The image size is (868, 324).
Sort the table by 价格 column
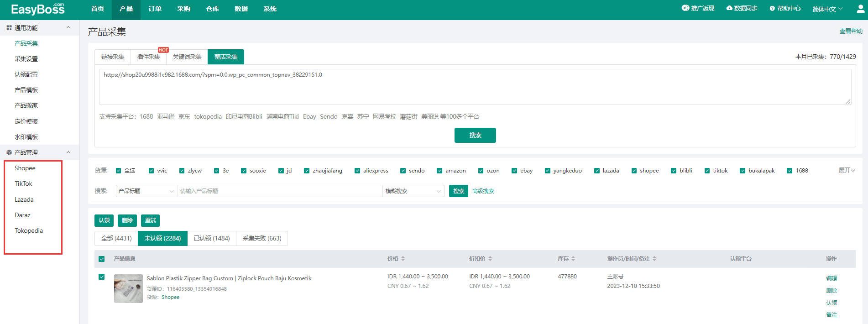403,259
